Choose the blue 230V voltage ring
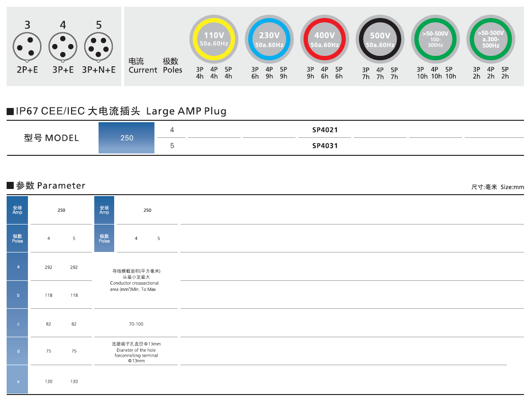The width and height of the screenshot is (532, 404). coord(270,39)
